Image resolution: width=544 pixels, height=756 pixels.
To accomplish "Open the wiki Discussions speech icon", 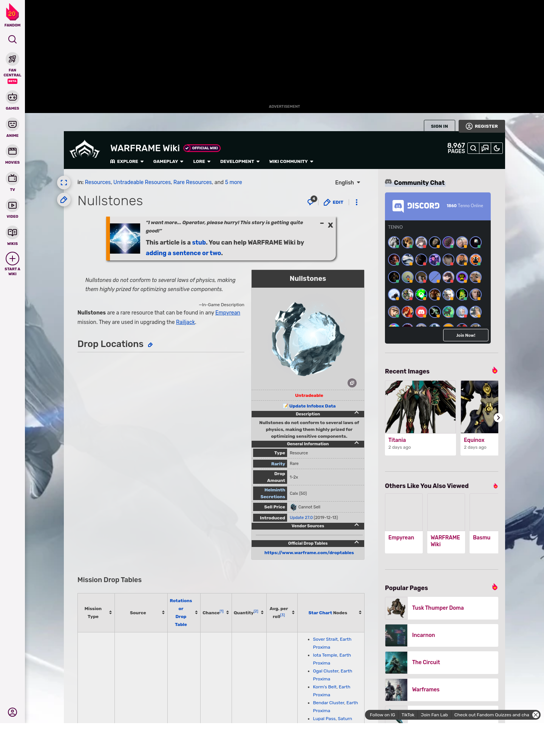I will tap(485, 148).
